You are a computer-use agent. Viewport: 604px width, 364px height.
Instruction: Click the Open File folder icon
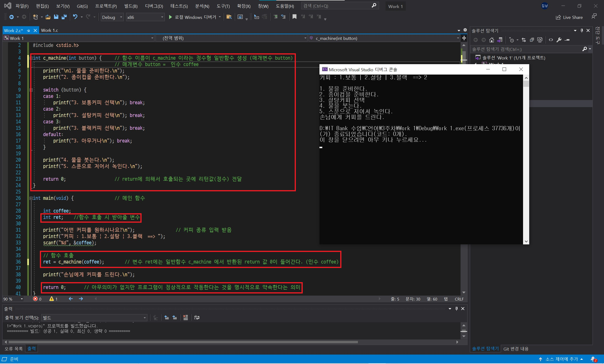click(x=48, y=17)
